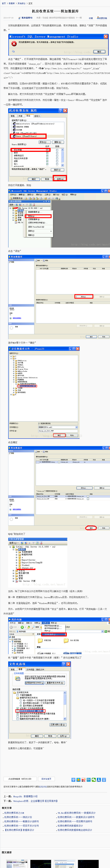Click the 文件名 input in 定位数据库文件

(58, 431)
